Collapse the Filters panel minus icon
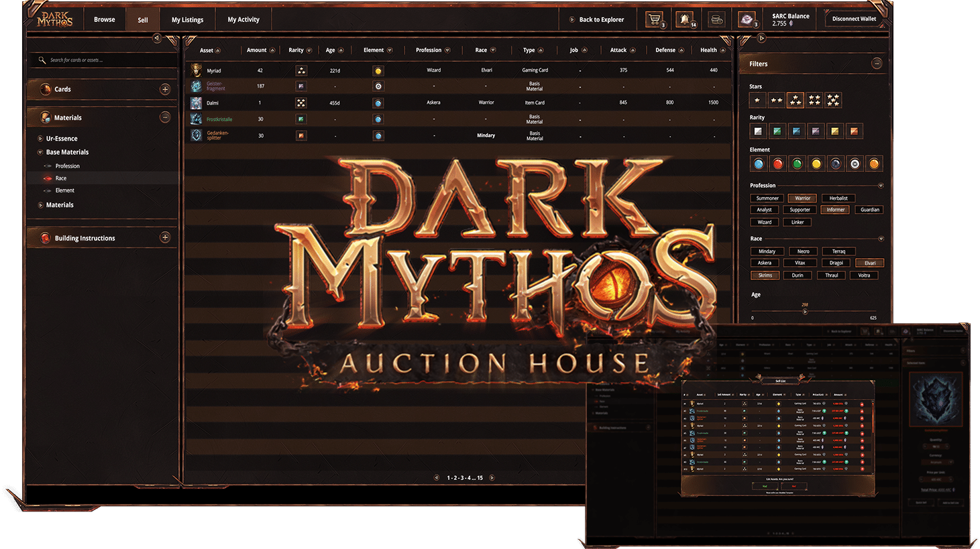The width and height of the screenshot is (980, 549). click(877, 63)
